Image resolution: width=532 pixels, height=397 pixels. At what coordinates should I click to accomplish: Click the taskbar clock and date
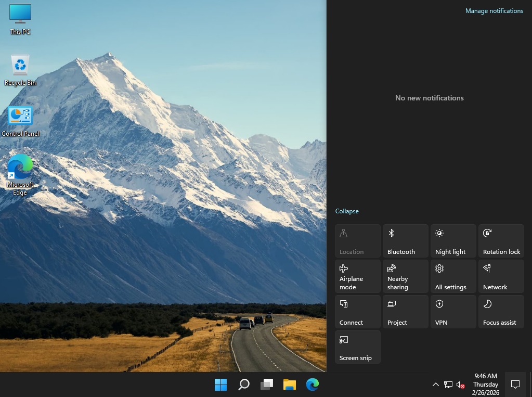click(486, 385)
